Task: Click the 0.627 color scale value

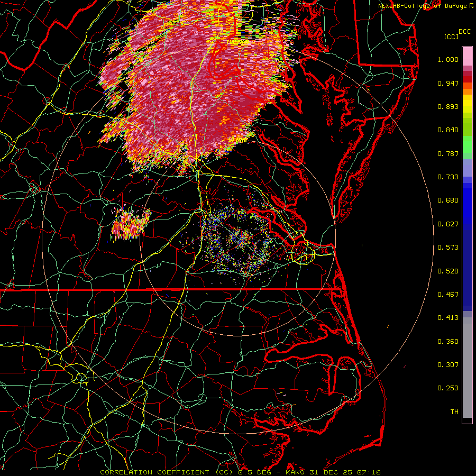Action: (448, 224)
